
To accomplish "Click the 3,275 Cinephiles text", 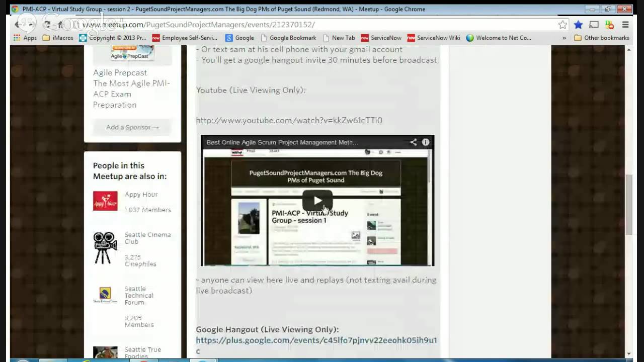I will pos(140,260).
